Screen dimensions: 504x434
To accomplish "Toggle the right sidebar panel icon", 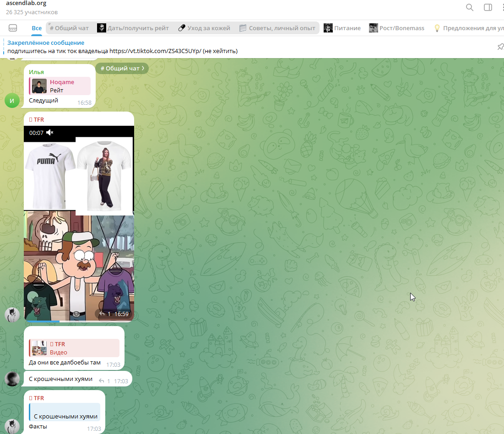I will [488, 7].
